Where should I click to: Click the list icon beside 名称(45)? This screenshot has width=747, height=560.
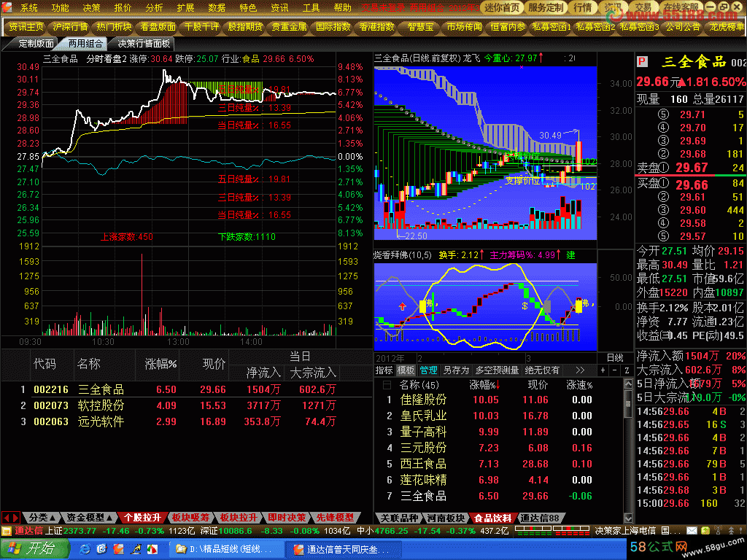pos(387,385)
